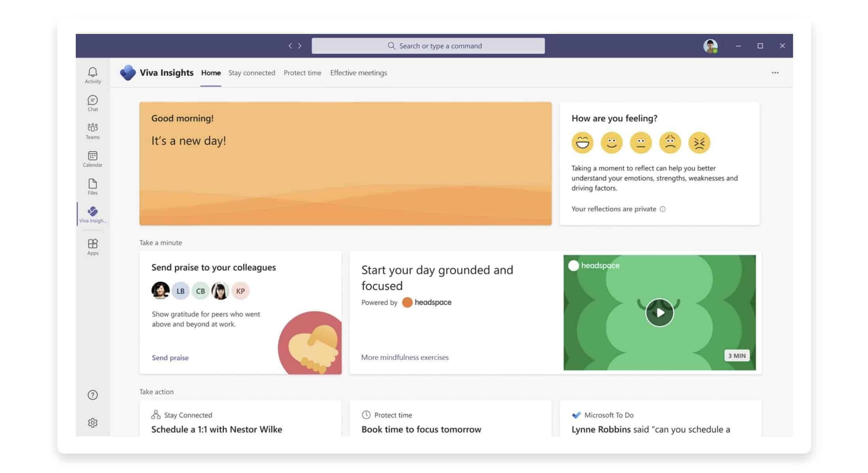Click the Headspace video thumbnail logo
This screenshot has height=473, width=868.
point(594,266)
